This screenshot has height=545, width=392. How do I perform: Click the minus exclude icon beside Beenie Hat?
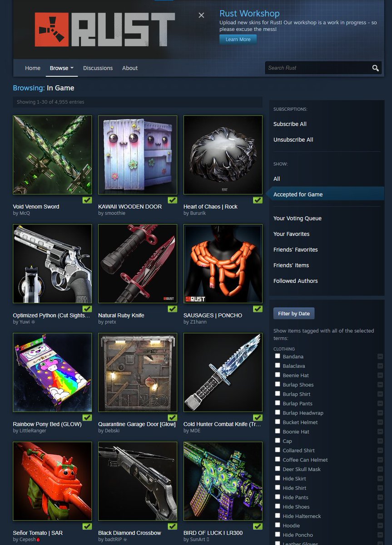coord(380,375)
